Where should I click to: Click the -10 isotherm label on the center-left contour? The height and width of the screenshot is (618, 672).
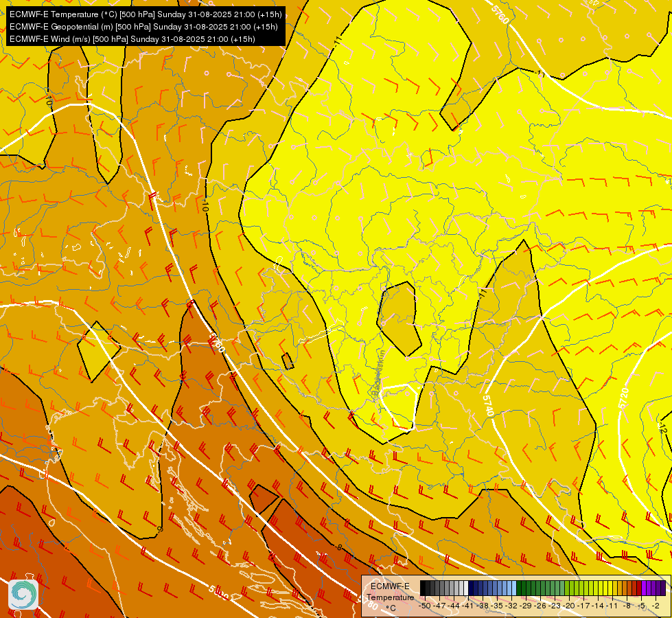coord(205,205)
